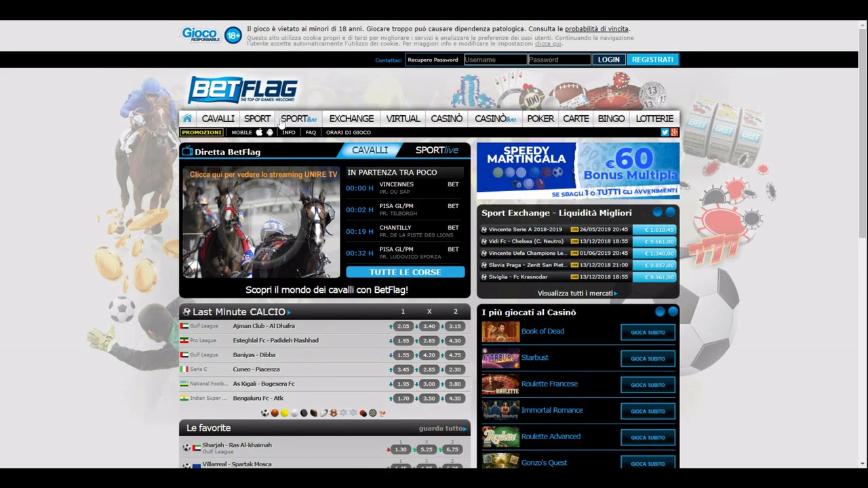Select the soccer ball sport icon below odds
The width and height of the screenshot is (868, 488).
click(265, 413)
